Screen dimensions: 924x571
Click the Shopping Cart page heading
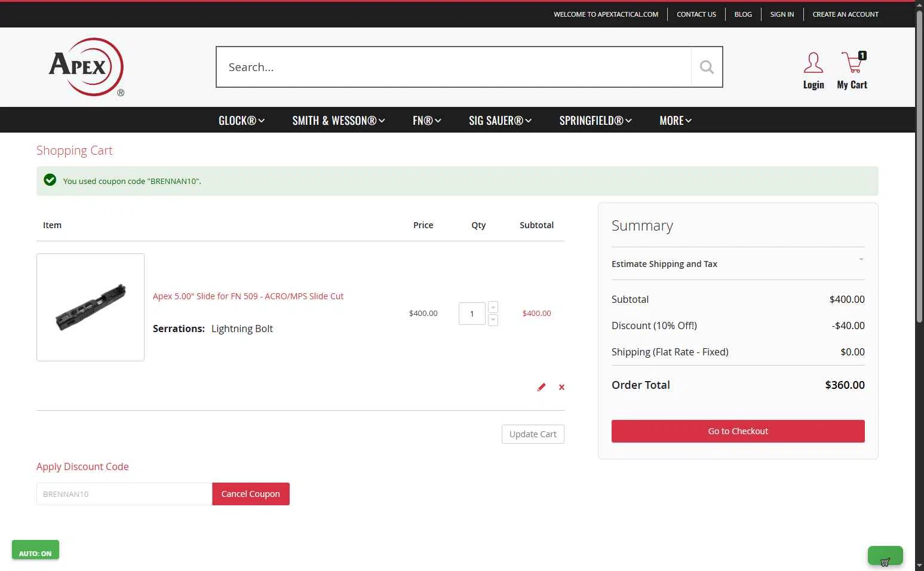point(74,151)
